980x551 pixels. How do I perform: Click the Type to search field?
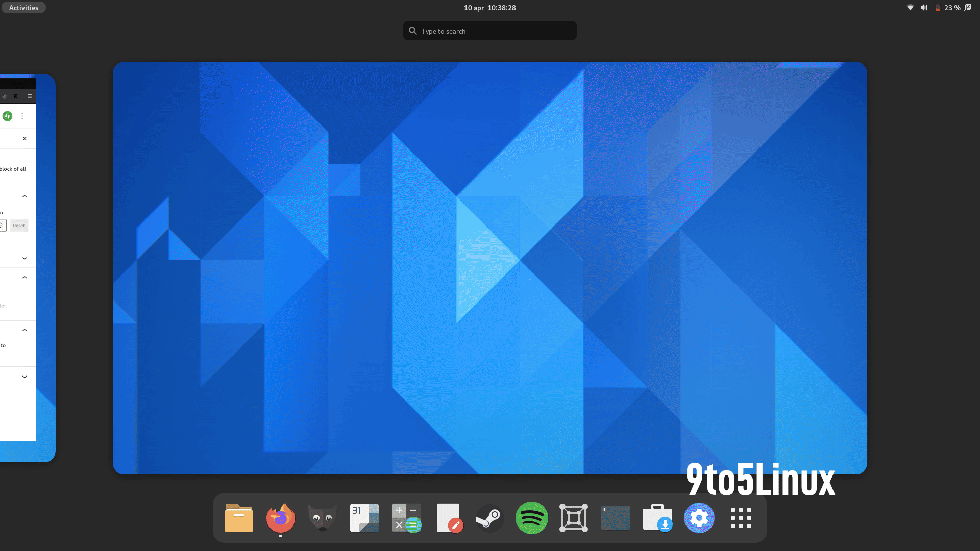point(489,31)
